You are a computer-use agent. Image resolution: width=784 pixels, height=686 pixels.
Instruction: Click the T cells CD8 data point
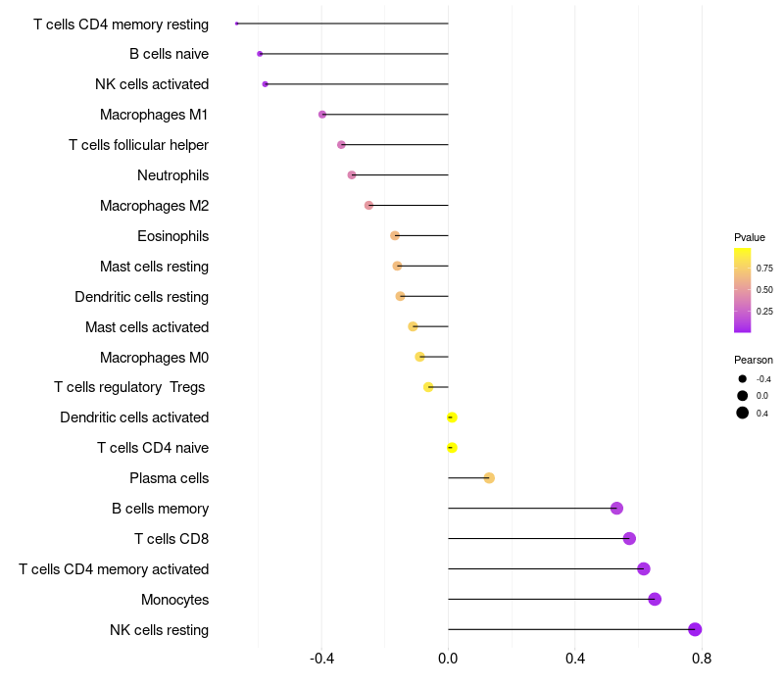[629, 538]
